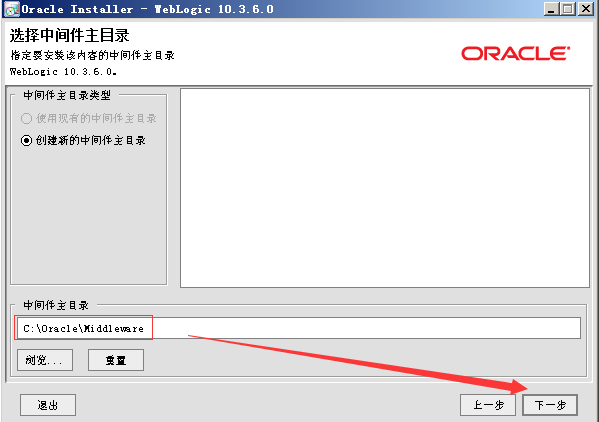Click the 重置 button
The width and height of the screenshot is (599, 422).
[116, 360]
